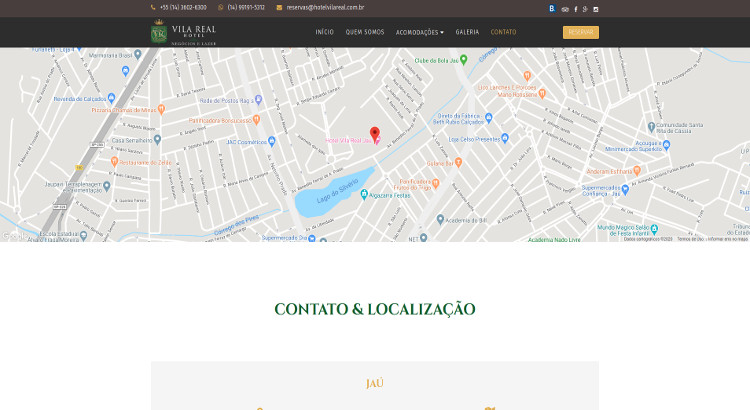Click the Termos de Uso map link
Viewport: 750px width, 410px height.
click(x=690, y=239)
